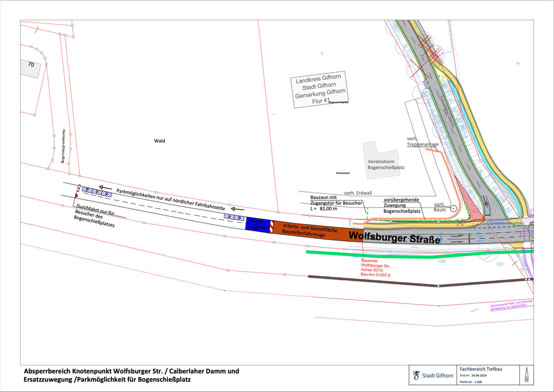
Task: Click the eastern left-pointing arrow after 'Fahrbahnseite'
Action: pyautogui.click(x=238, y=209)
